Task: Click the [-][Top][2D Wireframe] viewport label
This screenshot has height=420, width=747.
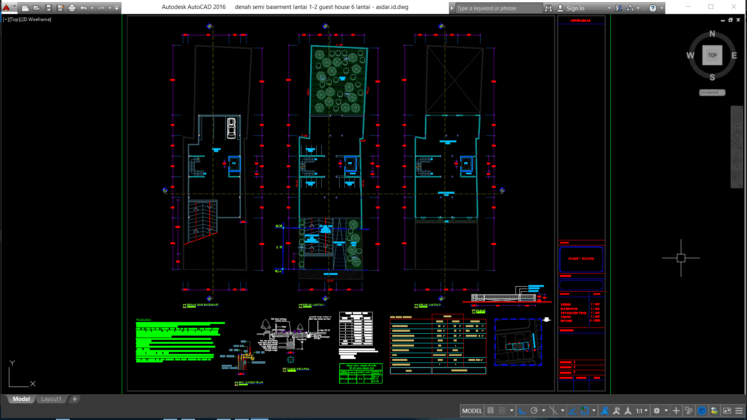Action: coord(28,19)
